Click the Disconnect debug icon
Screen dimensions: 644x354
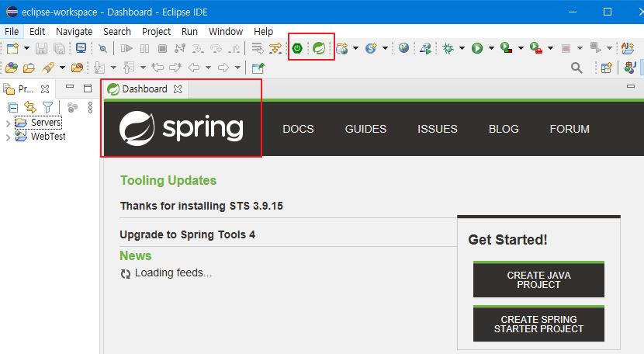180,48
